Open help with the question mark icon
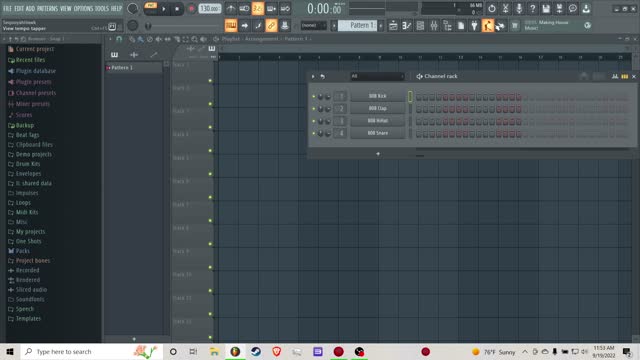Viewport: 640px width, 360px height. (533, 8)
